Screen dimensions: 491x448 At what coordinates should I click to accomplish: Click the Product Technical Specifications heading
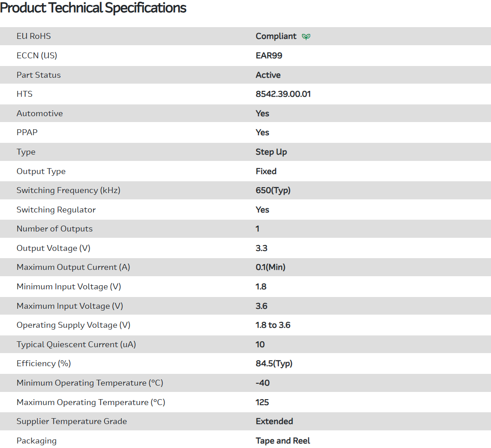click(93, 8)
